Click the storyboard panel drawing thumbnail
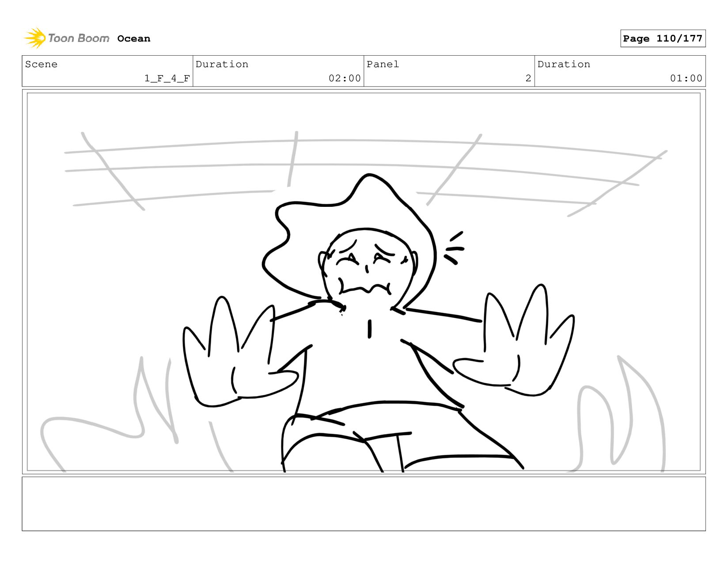728x564 pixels. [364, 282]
